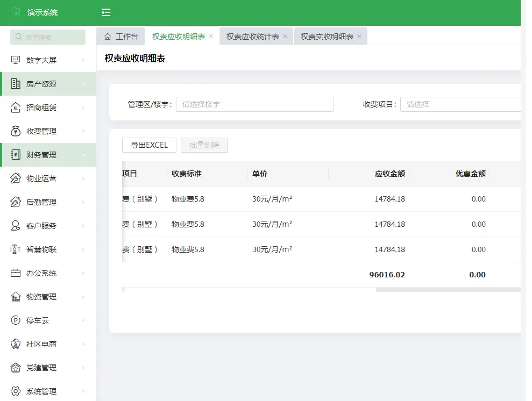Viewport: 532px width, 401px height.
Task: Click the 智慧物联 IoT icon
Action: point(16,249)
